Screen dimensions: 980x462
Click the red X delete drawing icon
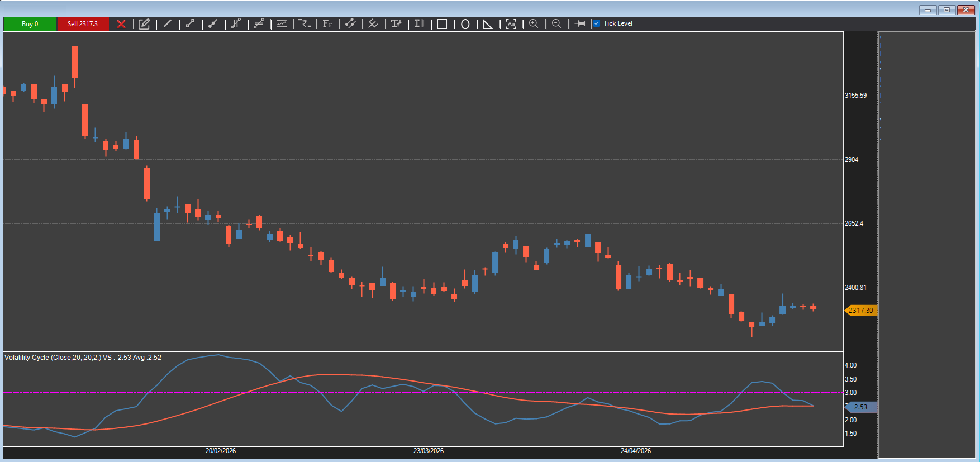[121, 23]
